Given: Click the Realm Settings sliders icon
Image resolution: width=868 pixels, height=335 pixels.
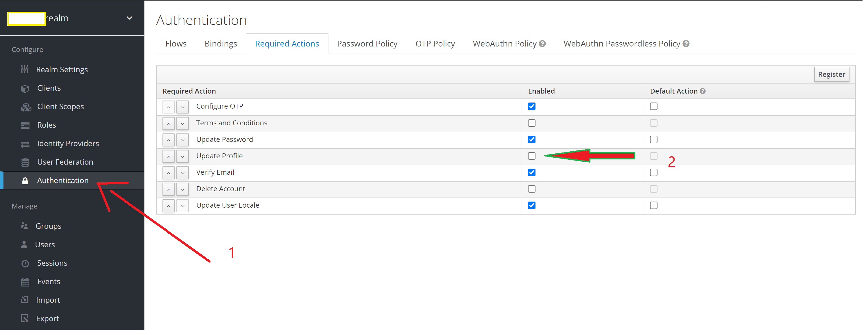Looking at the screenshot, I should tap(25, 69).
